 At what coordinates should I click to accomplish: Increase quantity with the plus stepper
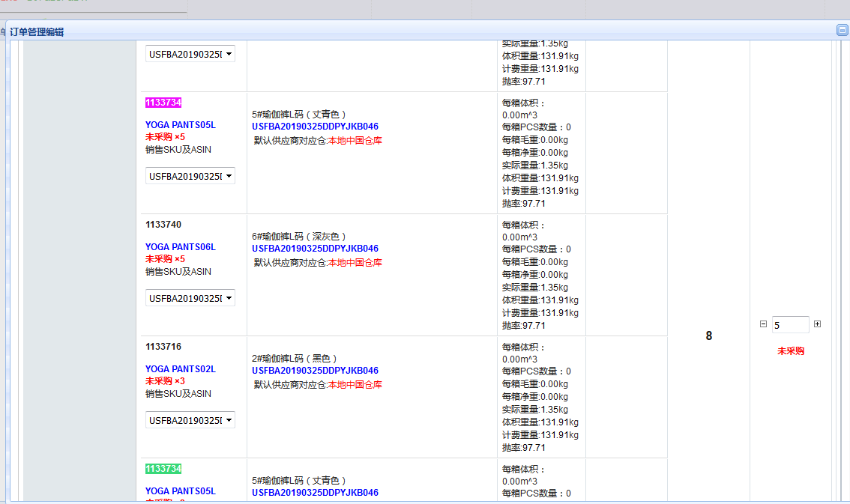point(818,324)
